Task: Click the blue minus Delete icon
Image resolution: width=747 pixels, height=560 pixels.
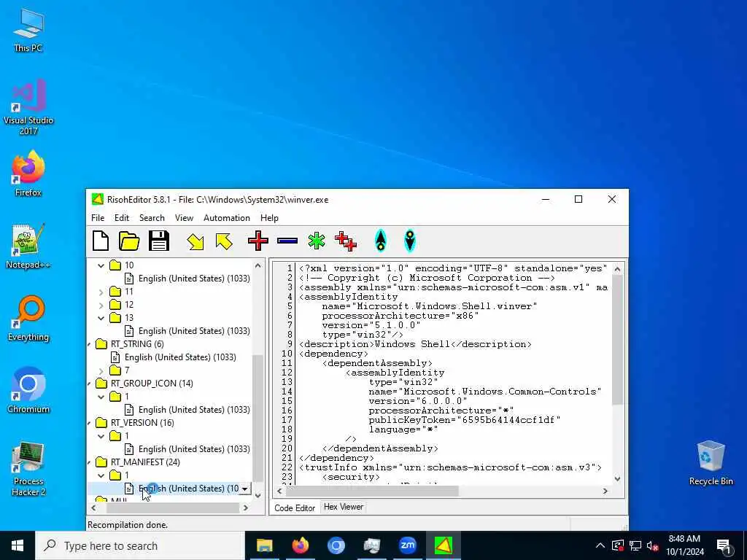Action: [287, 241]
